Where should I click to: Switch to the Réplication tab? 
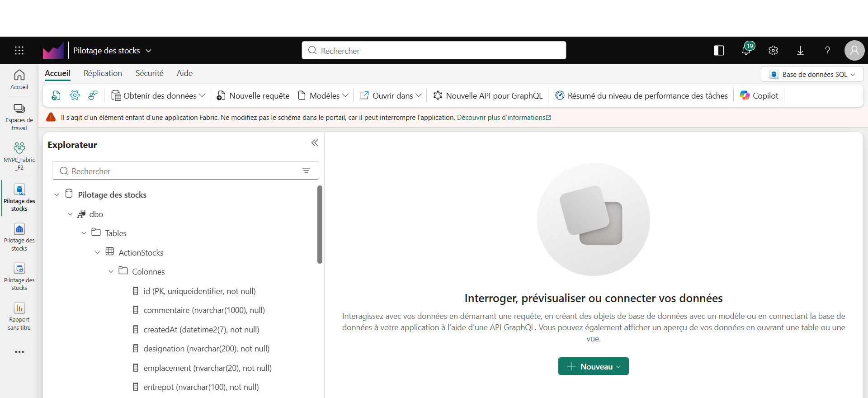click(103, 73)
